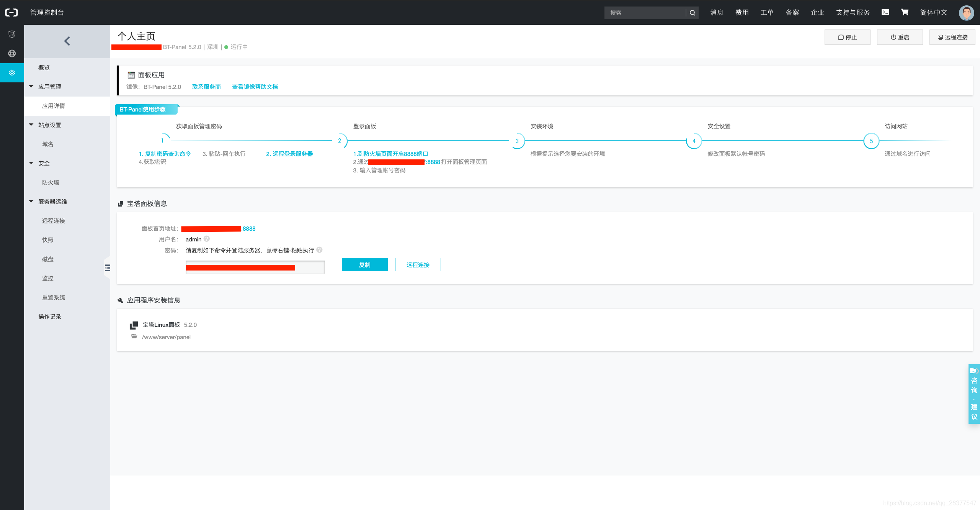The height and width of the screenshot is (510, 980).
Task: Click step 5 circle in usage steps
Action: (871, 141)
